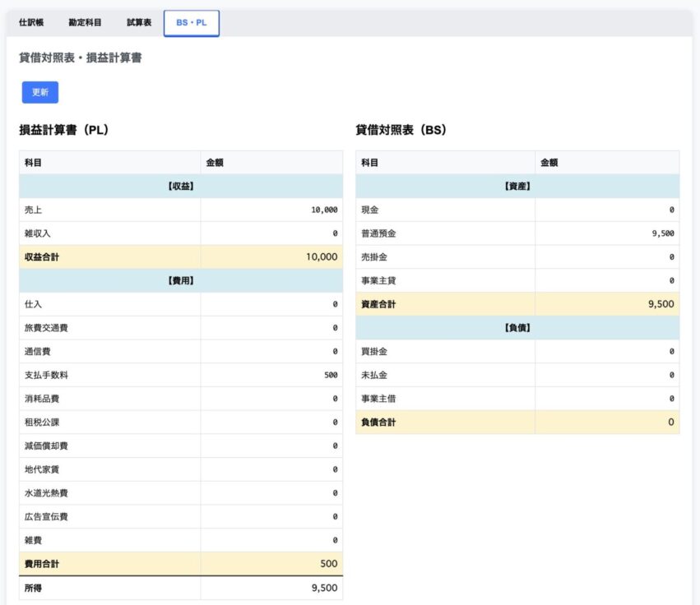Image resolution: width=700 pixels, height=605 pixels.
Task: Click the 通信費 account label
Action: (38, 352)
